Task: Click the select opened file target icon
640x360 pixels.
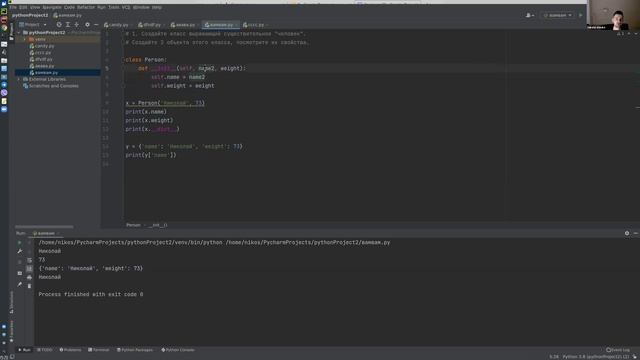Action: (x=59, y=25)
